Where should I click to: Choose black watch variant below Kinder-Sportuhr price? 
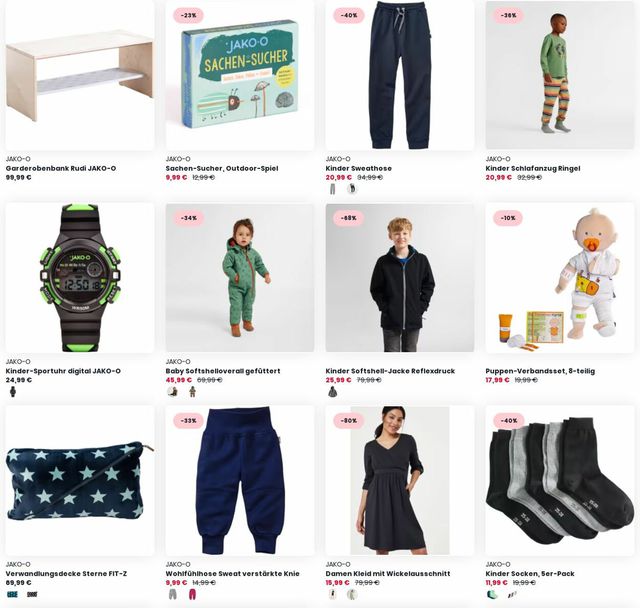(x=13, y=392)
